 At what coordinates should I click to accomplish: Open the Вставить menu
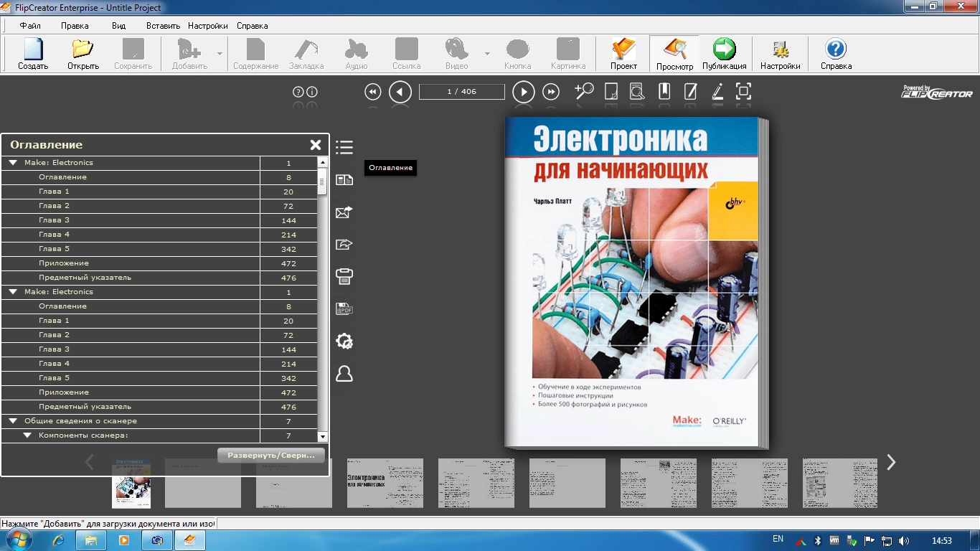[163, 26]
